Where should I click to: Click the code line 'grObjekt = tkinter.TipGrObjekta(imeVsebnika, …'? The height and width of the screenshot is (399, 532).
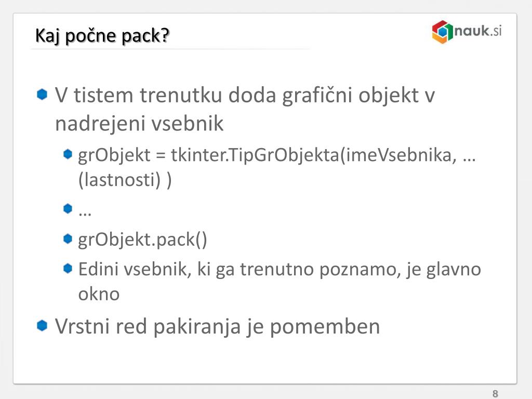(277, 156)
